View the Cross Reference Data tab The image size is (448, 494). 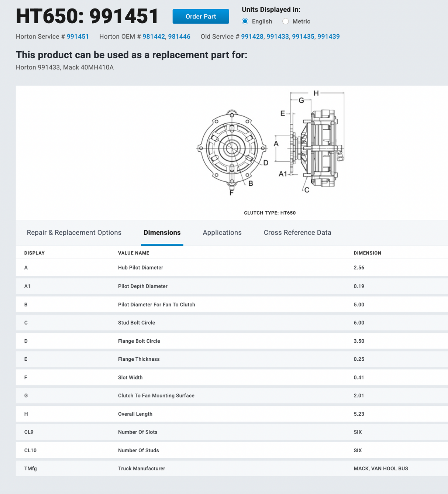[x=297, y=233]
